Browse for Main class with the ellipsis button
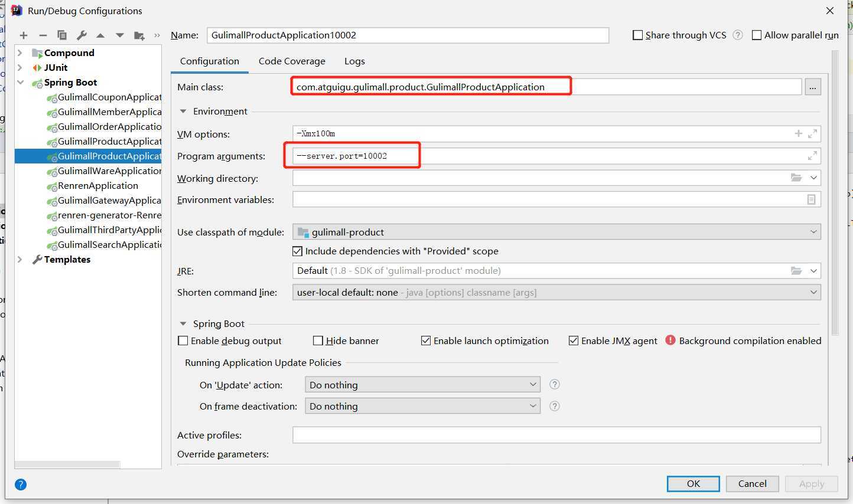853x504 pixels. tap(813, 87)
